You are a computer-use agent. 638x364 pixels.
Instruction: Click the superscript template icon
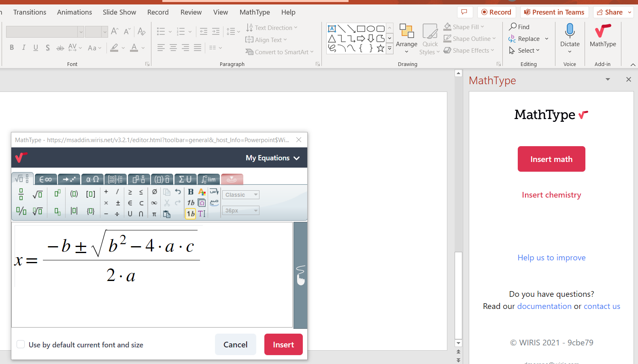[x=57, y=193]
